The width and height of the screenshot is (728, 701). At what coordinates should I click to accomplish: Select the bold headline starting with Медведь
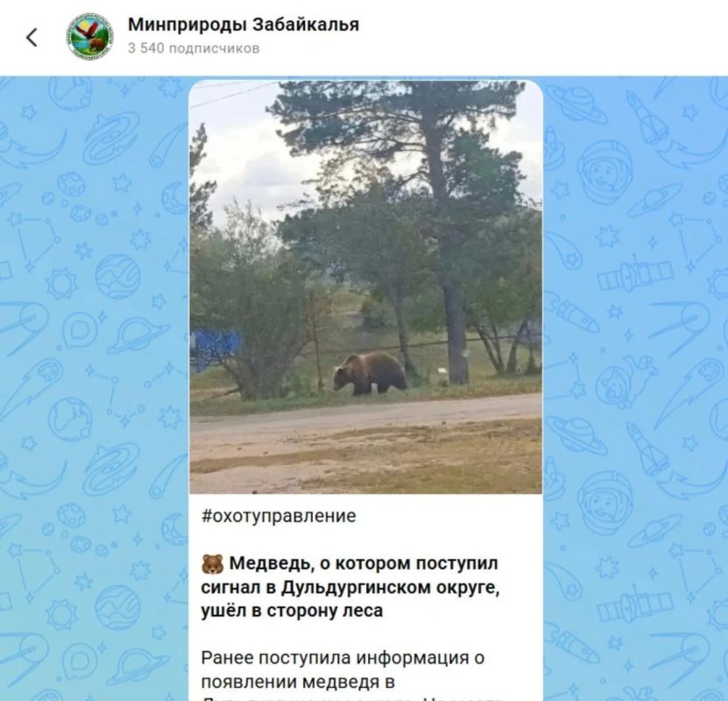[350, 587]
